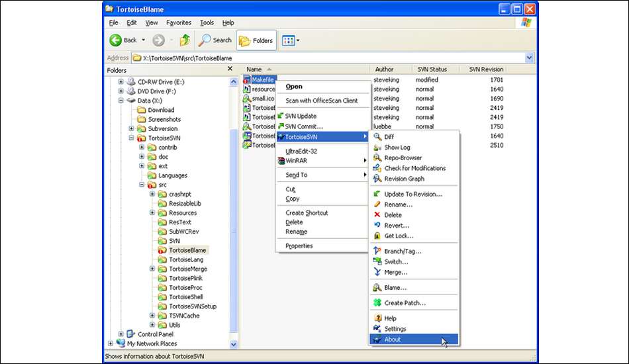The image size is (629, 364).
Task: Click the Blame icon
Action: pos(377,287)
